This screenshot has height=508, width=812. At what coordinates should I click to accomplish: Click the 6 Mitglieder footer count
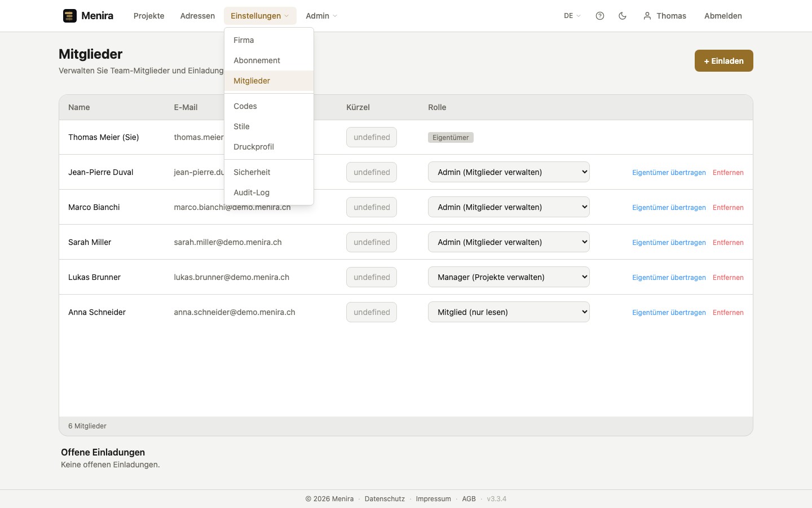coord(87,426)
